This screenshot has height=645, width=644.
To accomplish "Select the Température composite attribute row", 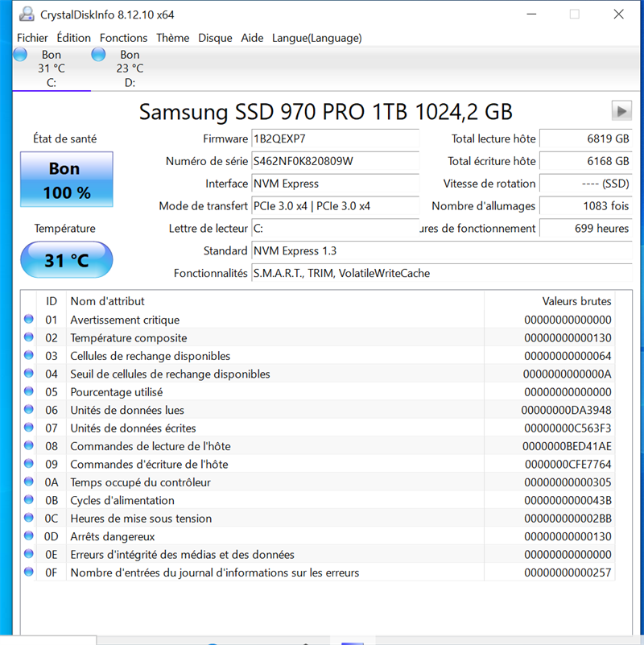I will tap(318, 337).
